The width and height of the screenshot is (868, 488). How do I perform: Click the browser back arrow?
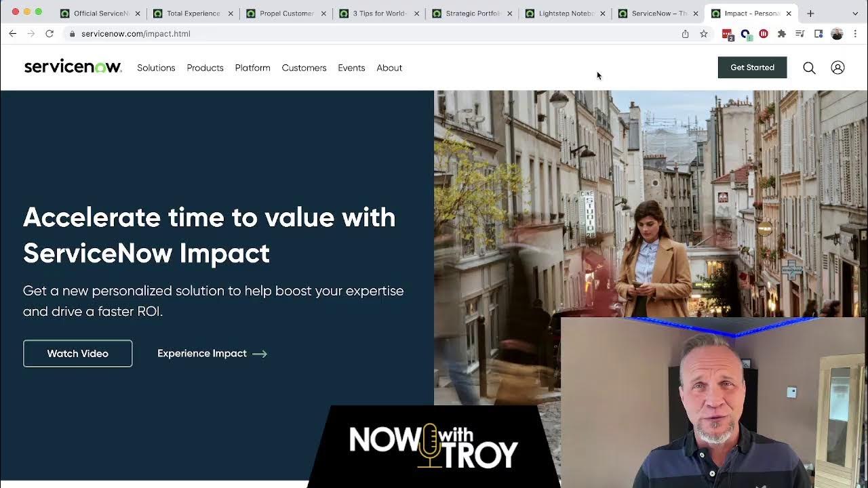[12, 33]
